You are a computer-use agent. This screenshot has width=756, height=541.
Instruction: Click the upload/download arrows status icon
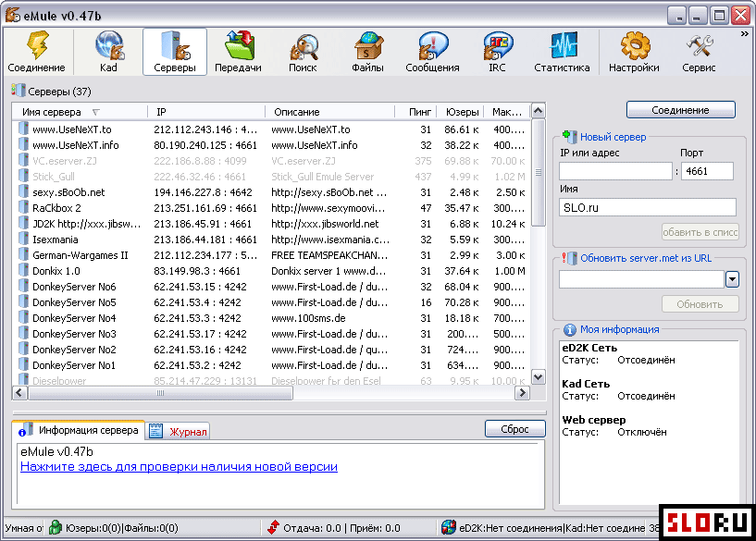(x=273, y=527)
